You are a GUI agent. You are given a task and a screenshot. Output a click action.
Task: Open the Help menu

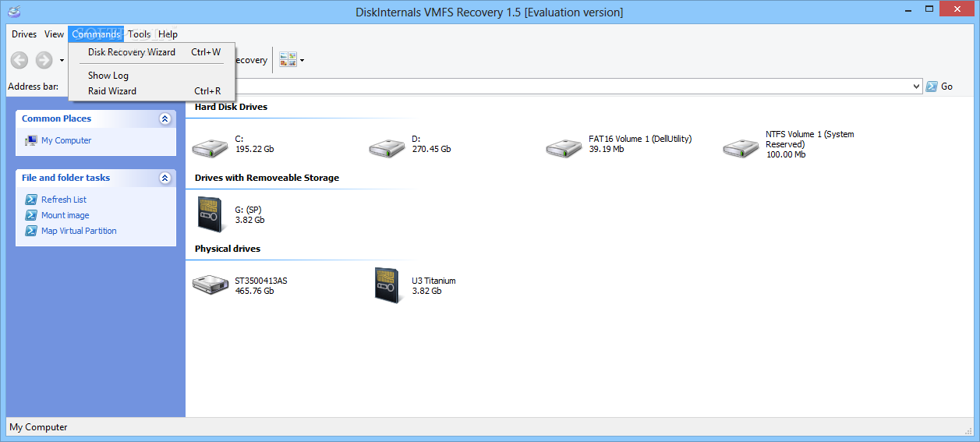(168, 34)
